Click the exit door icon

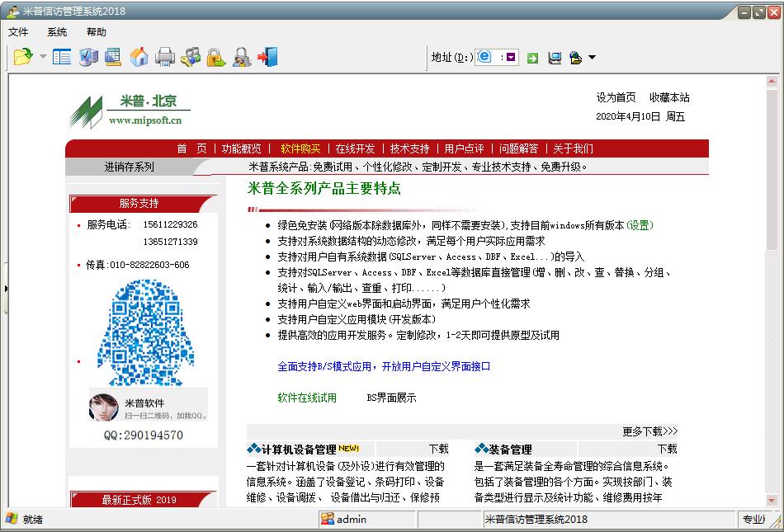267,57
